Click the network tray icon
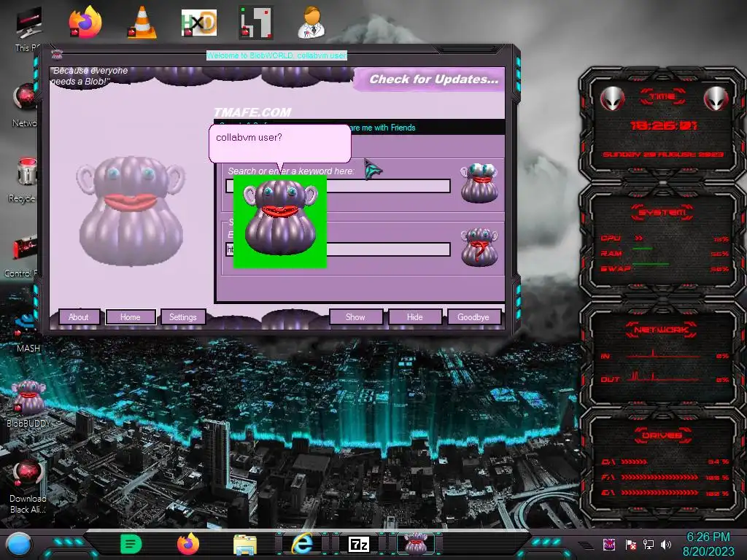This screenshot has height=560, width=747. (x=649, y=545)
